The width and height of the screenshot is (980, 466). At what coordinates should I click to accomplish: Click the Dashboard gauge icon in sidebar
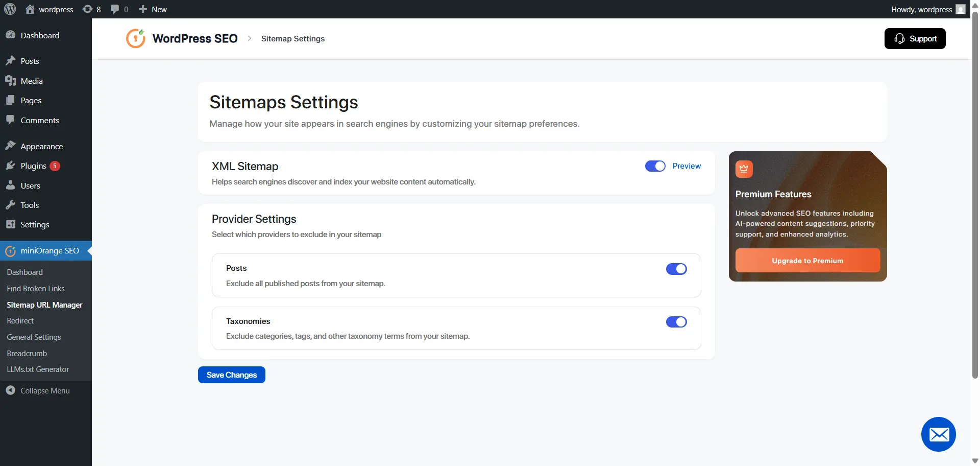[x=11, y=35]
